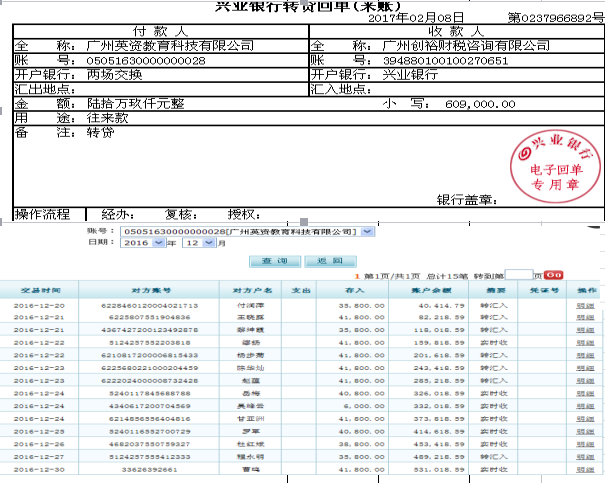Image resolution: width=605 pixels, height=483 pixels.
Task: Click the 返回 back button
Action: tap(330, 261)
